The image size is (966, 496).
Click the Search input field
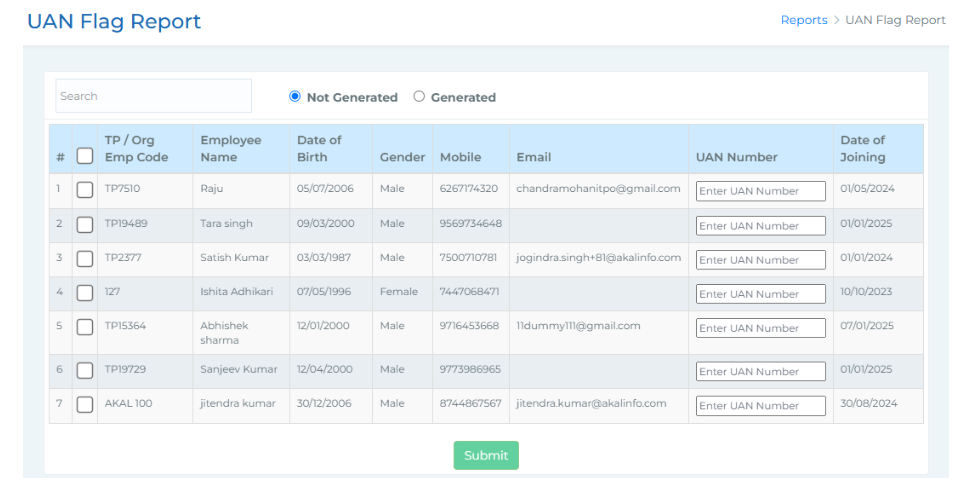153,96
